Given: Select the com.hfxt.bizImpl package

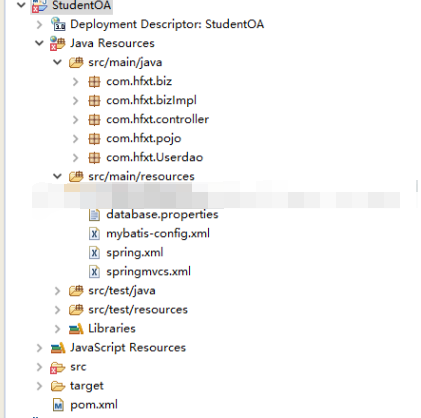Looking at the screenshot, I should 151,100.
